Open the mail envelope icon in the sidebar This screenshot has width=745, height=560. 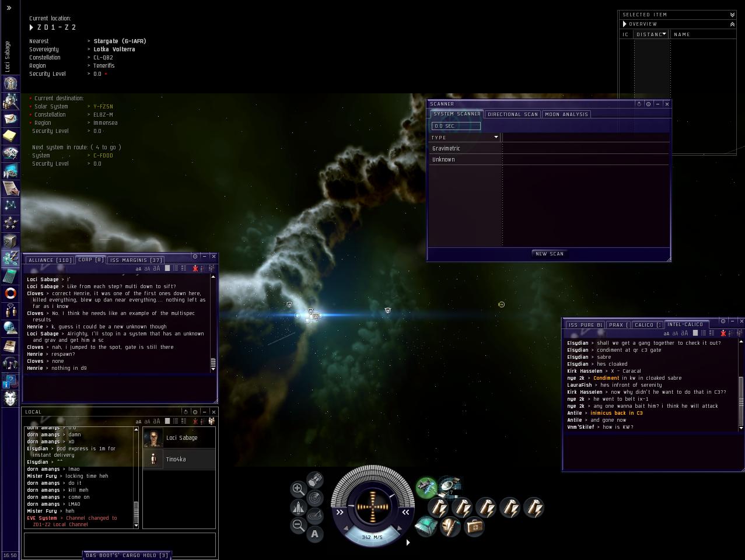point(11,118)
